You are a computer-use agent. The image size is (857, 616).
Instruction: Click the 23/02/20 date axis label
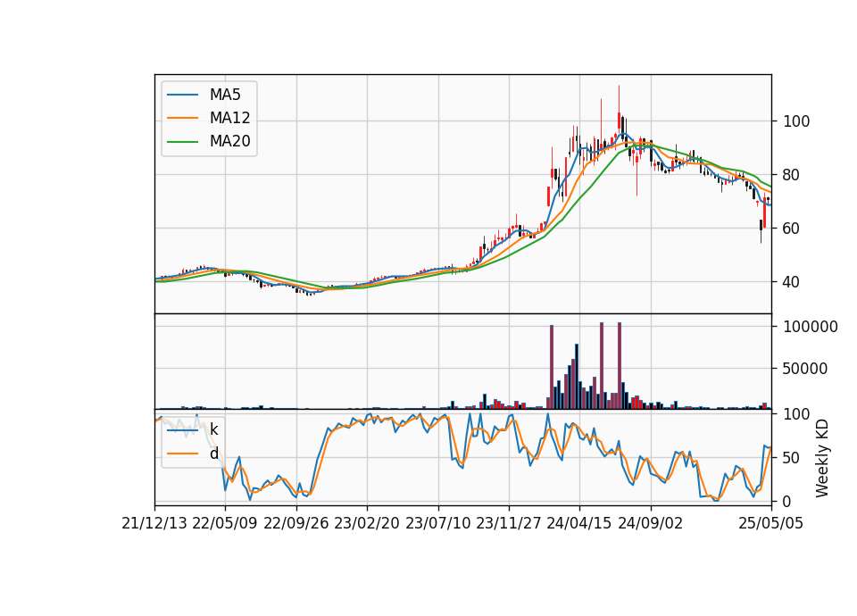point(367,523)
